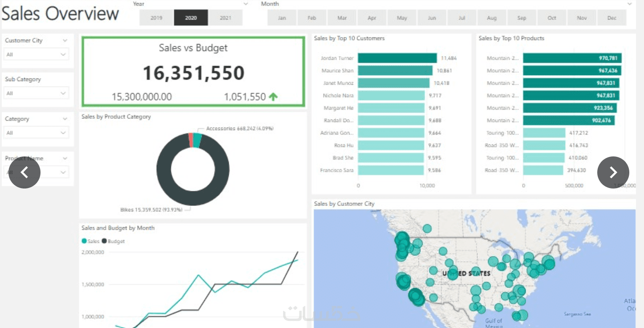
Task: Click the Sales by Customer City title
Action: [344, 204]
